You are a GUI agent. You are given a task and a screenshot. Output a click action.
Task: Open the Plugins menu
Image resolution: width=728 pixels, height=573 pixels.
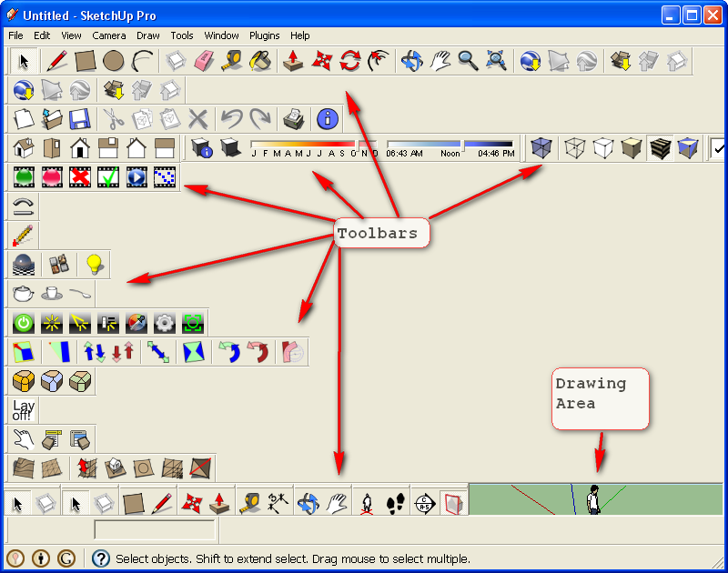264,35
